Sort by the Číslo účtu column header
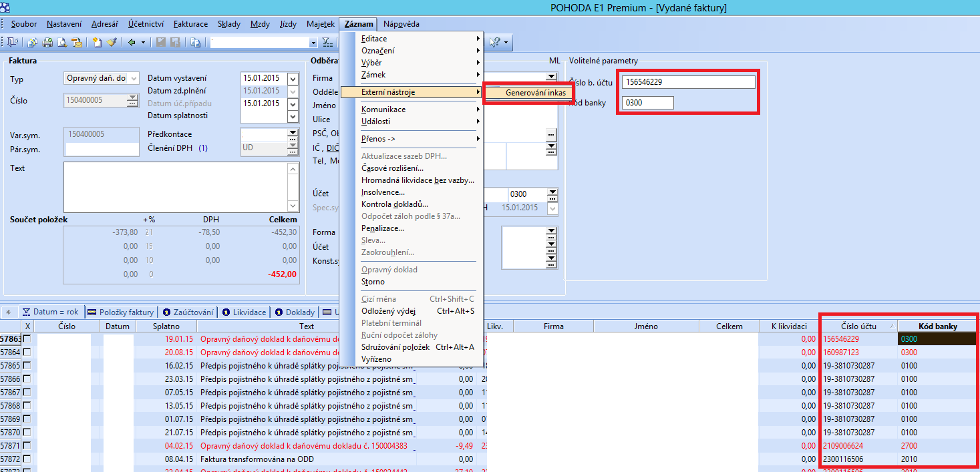The image size is (980, 472). [x=859, y=326]
